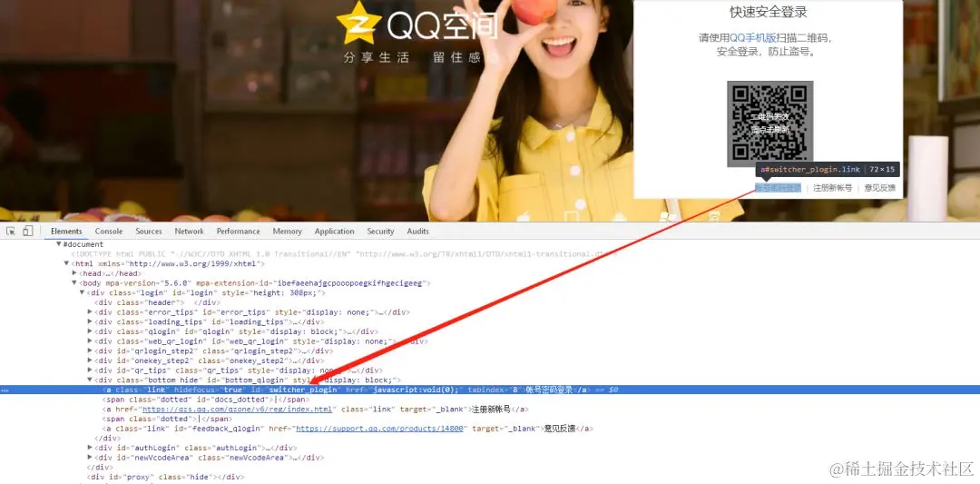Switch to the Audits tab
This screenshot has width=980, height=484.
pyautogui.click(x=417, y=231)
